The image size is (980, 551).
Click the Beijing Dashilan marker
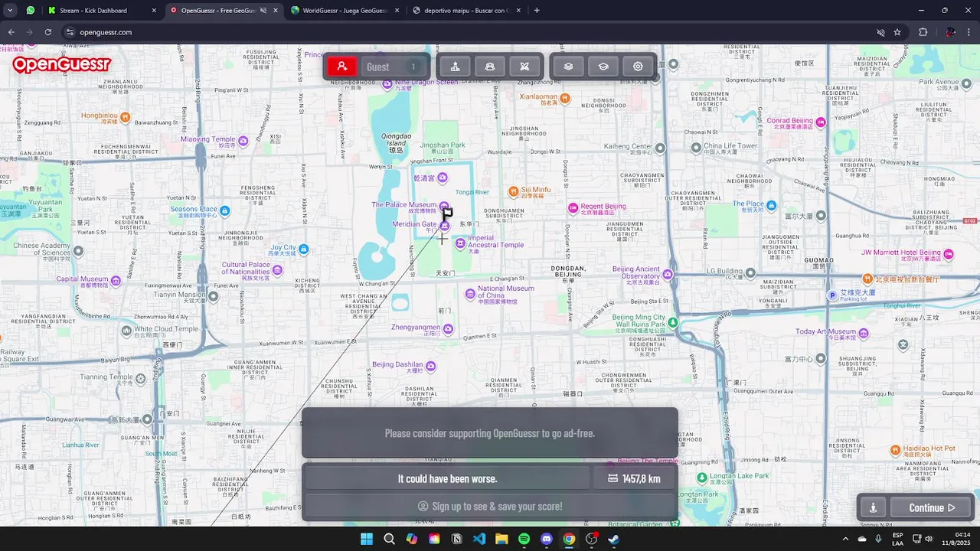tap(431, 367)
